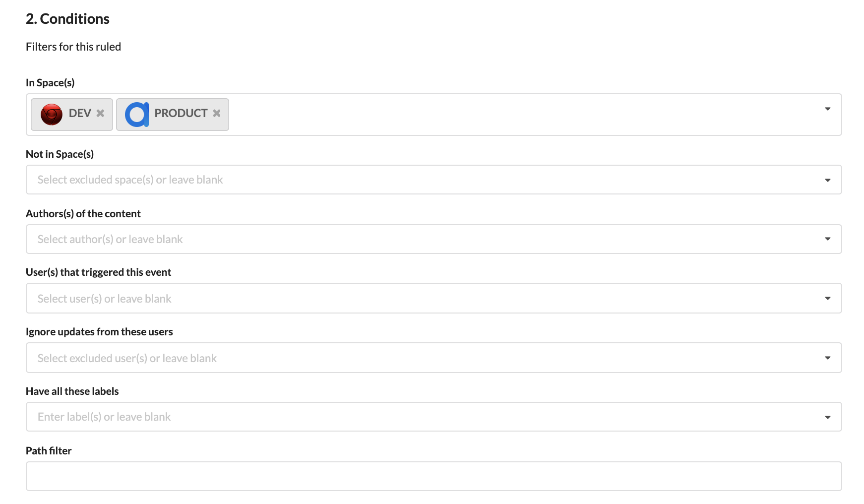
Task: Expand the Not in Space(s) dropdown
Action: pos(827,180)
